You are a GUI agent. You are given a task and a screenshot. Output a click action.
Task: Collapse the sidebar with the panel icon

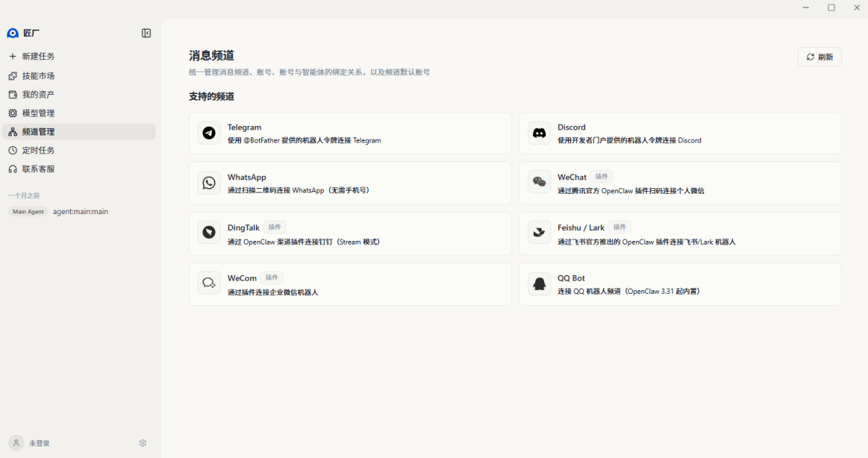pyautogui.click(x=146, y=33)
